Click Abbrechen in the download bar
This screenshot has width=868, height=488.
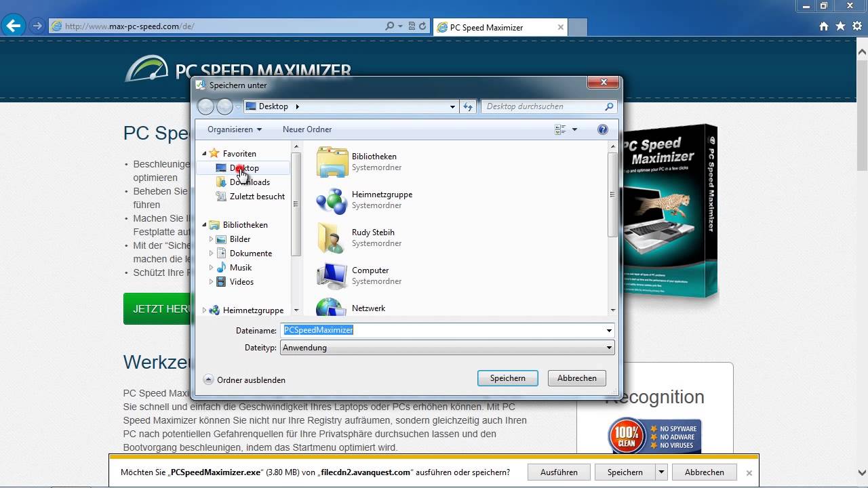705,472
